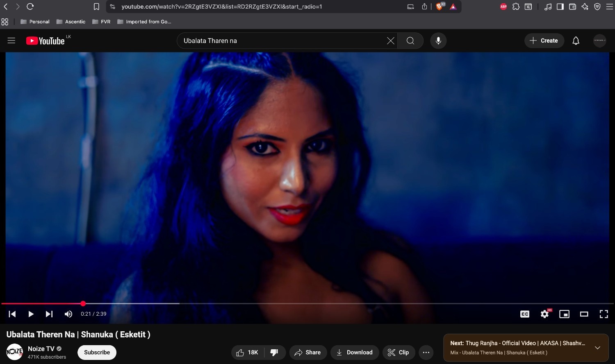Screen dimensions: 615x364
Task: Open the Personal bookmarks folder
Action: point(35,22)
